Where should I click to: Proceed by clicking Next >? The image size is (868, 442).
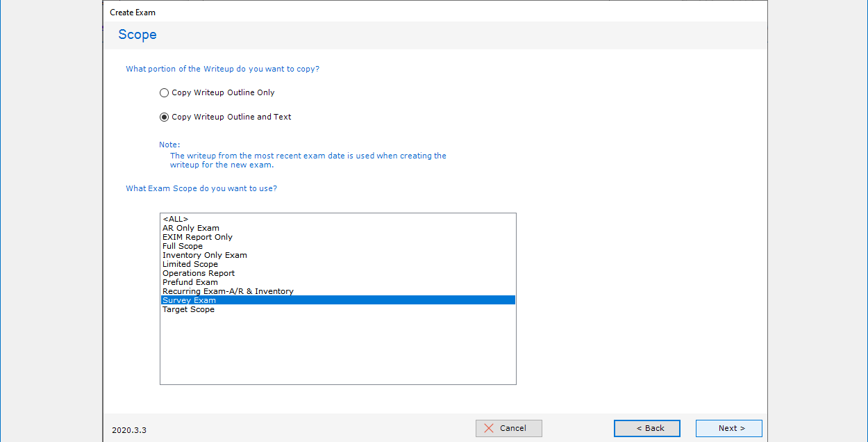(728, 428)
